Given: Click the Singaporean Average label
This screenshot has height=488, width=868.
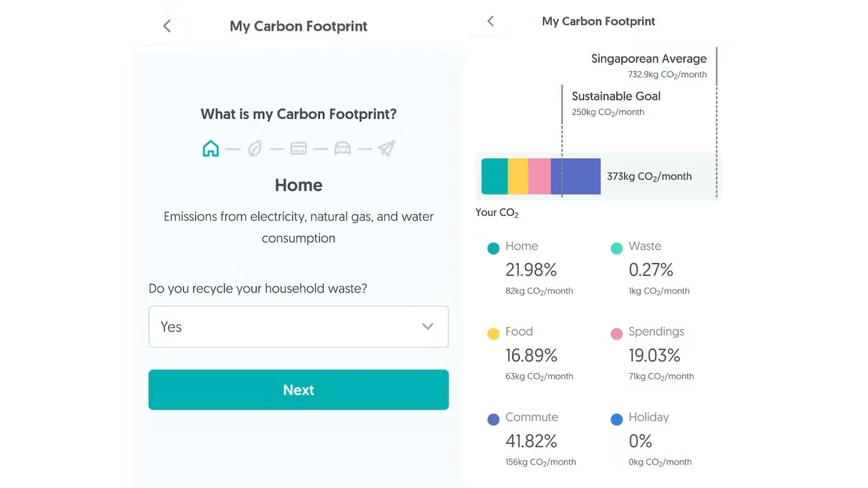Looking at the screenshot, I should (648, 58).
